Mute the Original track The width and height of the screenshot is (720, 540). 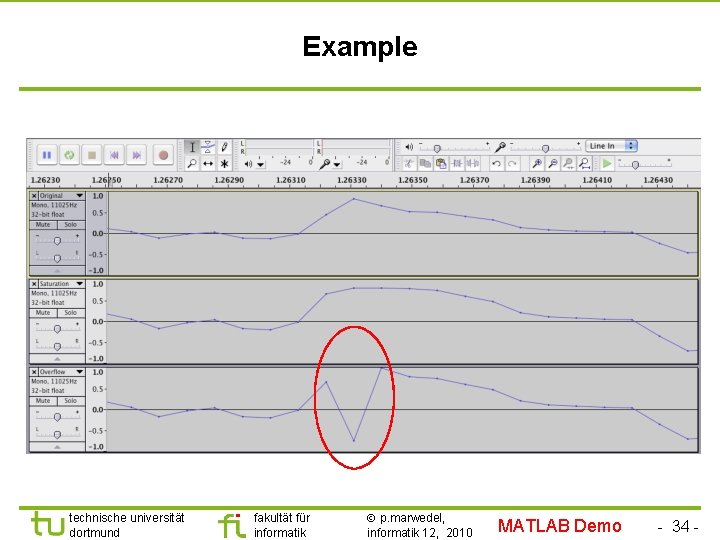(43, 225)
